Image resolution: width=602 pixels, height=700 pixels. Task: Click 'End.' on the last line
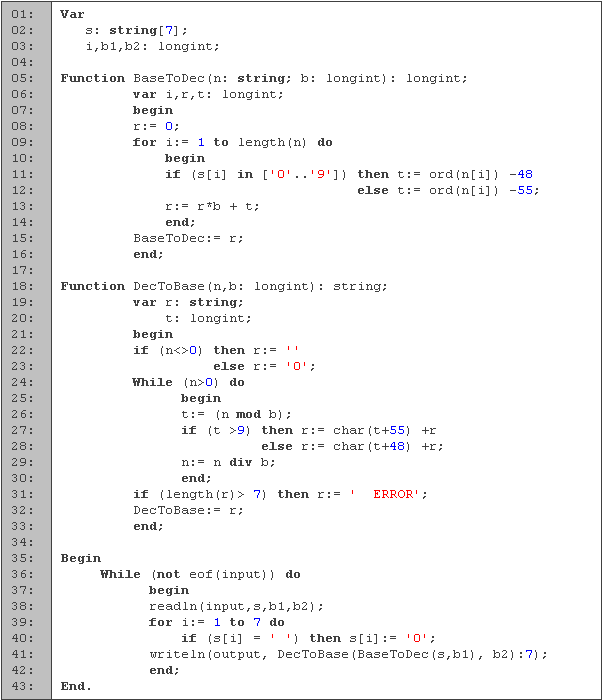pos(76,686)
